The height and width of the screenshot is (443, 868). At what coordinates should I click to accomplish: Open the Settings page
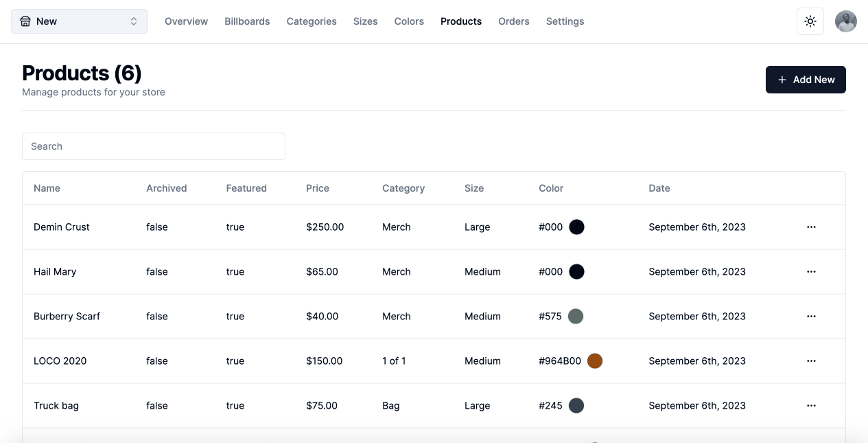coord(565,21)
